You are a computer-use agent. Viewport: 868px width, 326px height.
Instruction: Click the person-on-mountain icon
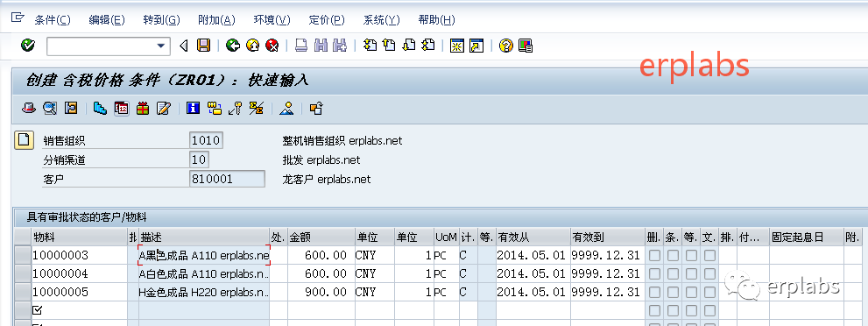click(x=286, y=108)
